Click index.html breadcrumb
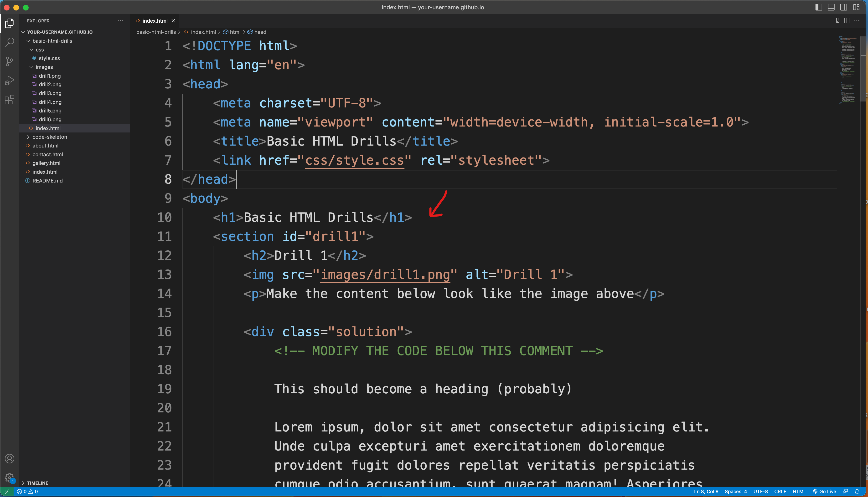This screenshot has width=868, height=497. 203,32
